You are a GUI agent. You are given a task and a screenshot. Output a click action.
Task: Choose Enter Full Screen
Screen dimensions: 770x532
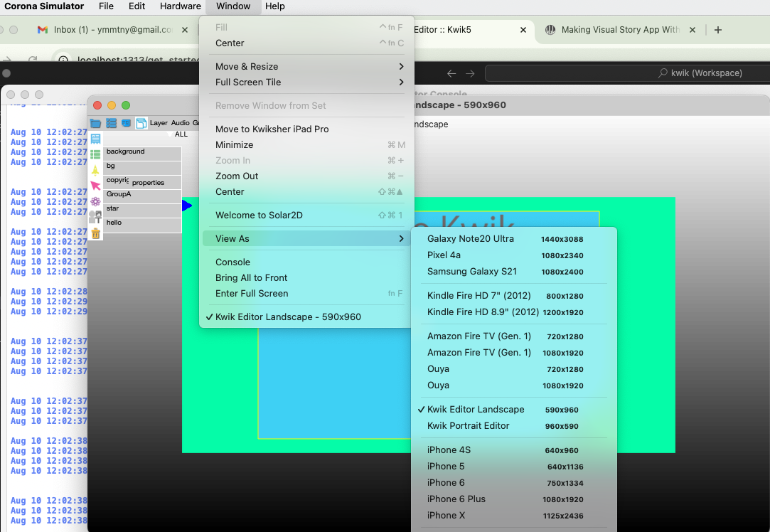[x=307, y=294]
